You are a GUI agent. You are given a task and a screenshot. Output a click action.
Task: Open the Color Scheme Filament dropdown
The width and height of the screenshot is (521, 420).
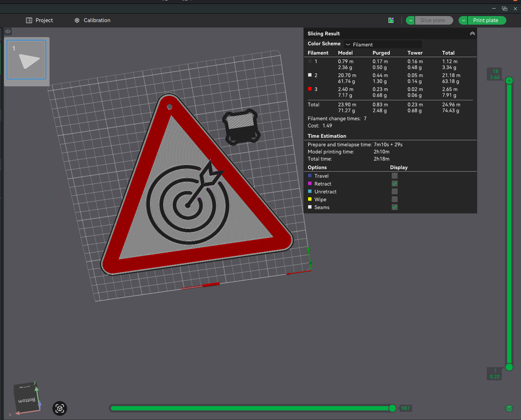[x=383, y=45]
